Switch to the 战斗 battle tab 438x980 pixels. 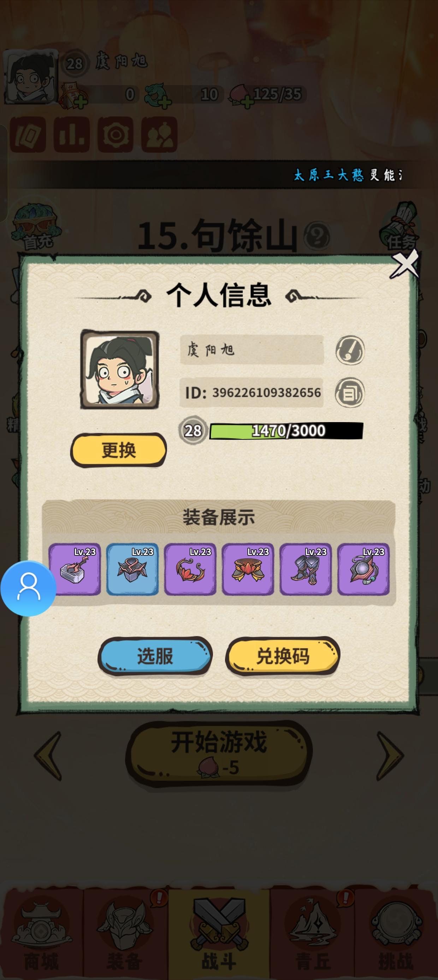tap(219, 934)
